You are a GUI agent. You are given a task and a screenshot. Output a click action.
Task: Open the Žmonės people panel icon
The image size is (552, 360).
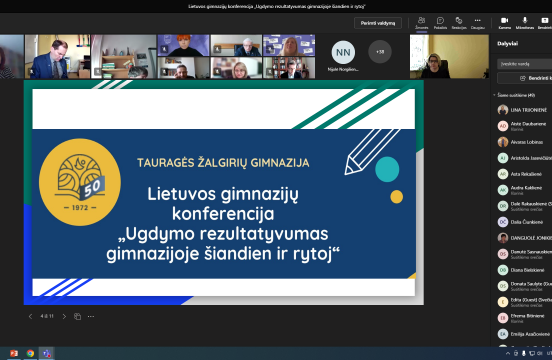click(421, 23)
